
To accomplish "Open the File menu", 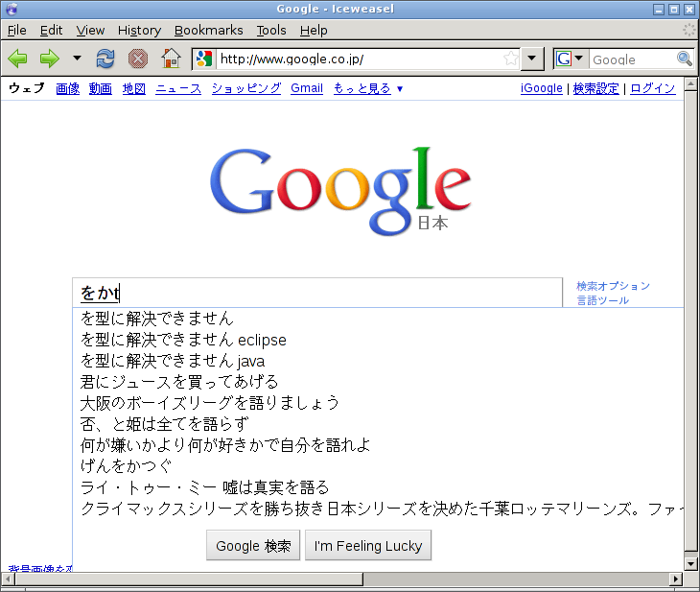I will pos(17,30).
